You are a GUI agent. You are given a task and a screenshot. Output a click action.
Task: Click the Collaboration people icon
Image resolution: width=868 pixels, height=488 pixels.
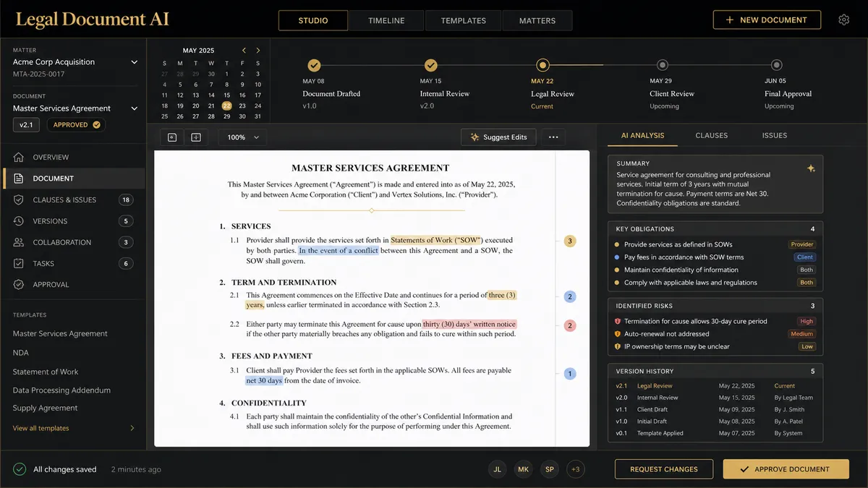(x=19, y=242)
